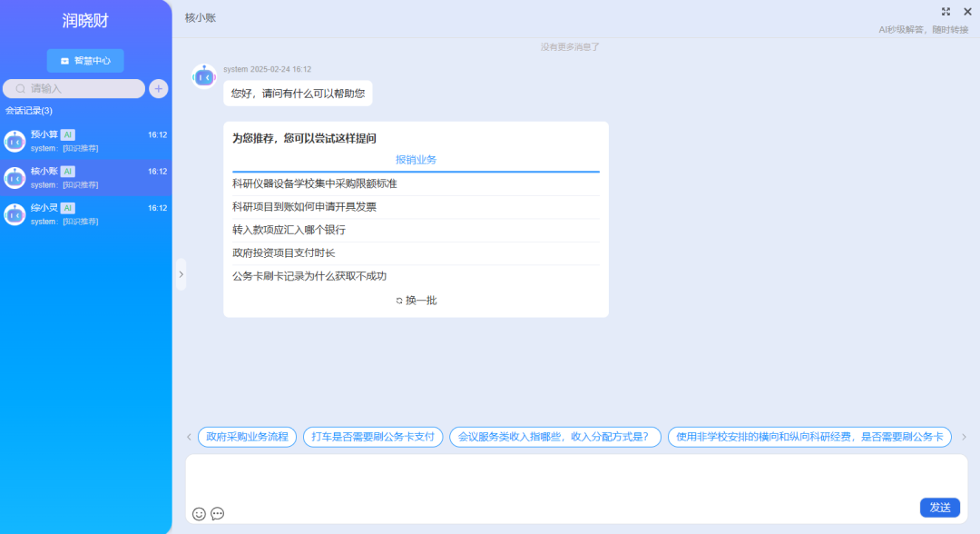Choose 政府采购业务流程 suggestion chip
The image size is (980, 534).
[x=247, y=437]
